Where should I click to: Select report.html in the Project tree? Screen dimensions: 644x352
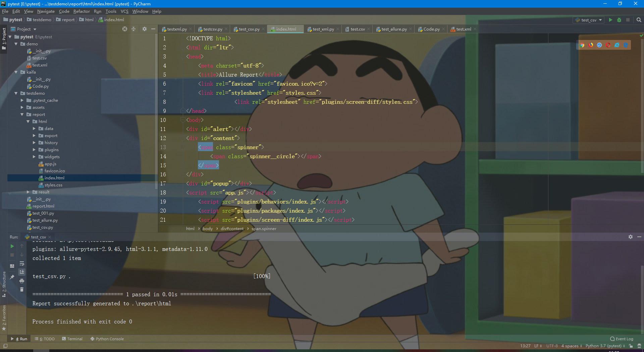(43, 206)
